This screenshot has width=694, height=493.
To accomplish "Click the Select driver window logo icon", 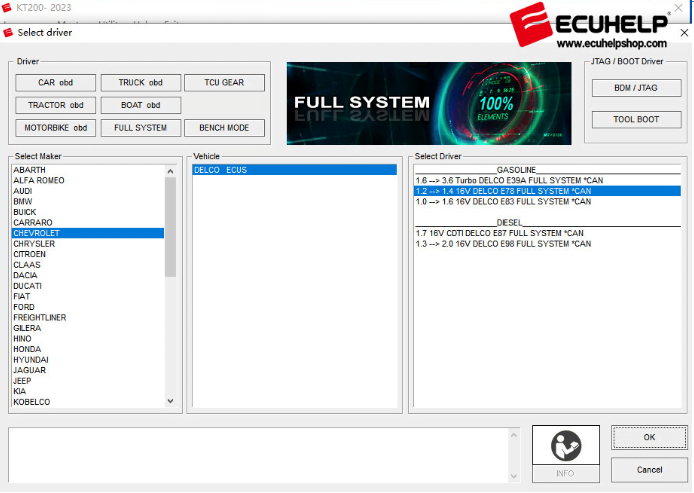I will pyautogui.click(x=8, y=32).
